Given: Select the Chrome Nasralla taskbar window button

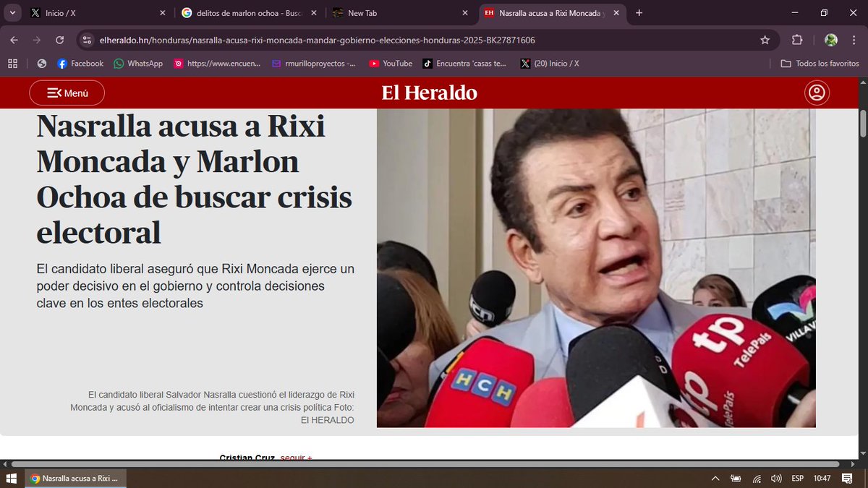Looking at the screenshot, I should pos(75,479).
